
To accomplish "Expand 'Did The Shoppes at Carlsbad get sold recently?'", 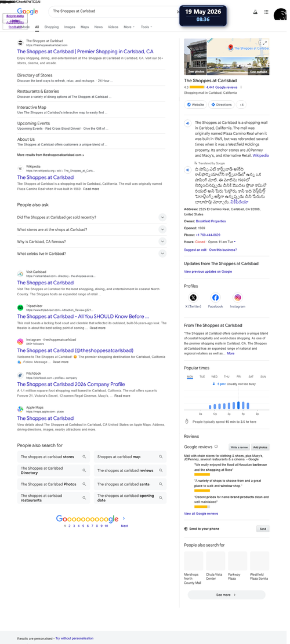I will click(92, 217).
